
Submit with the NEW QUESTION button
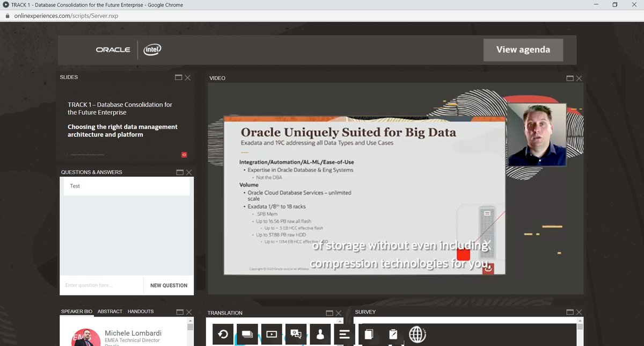tap(169, 285)
